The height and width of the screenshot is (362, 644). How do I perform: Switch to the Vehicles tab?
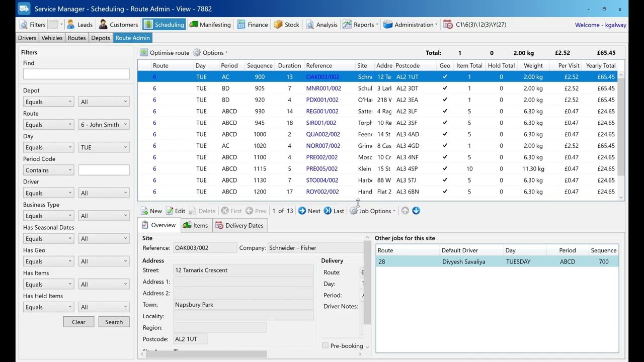(x=52, y=38)
